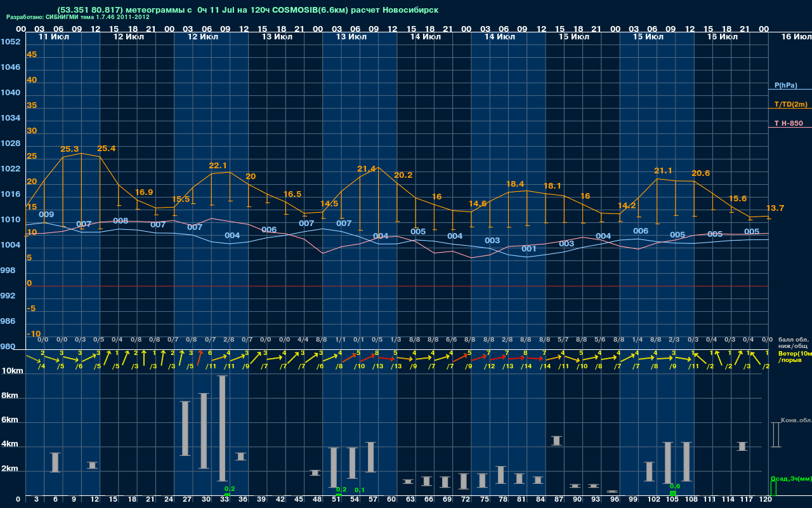Click the temperature value 22.1
Image resolution: width=812 pixels, height=508 pixels.
tap(218, 166)
